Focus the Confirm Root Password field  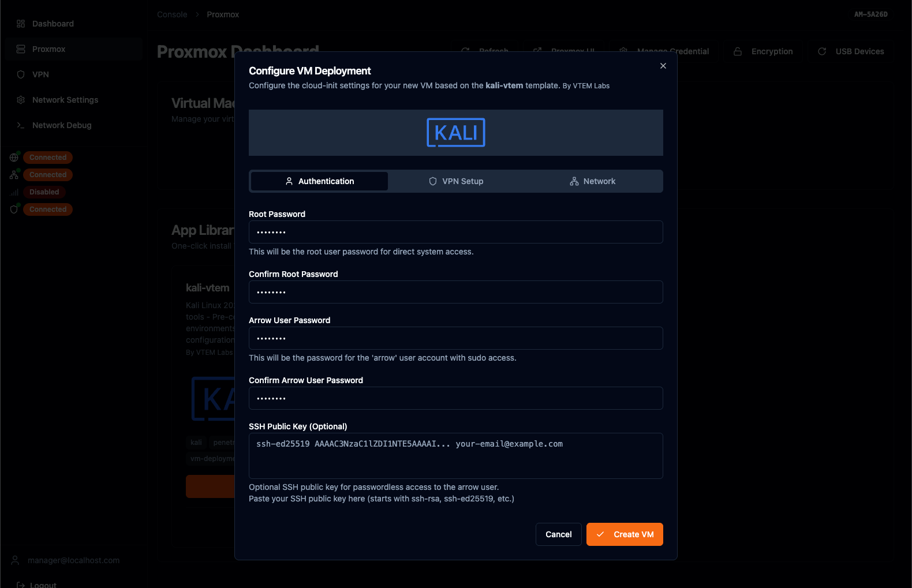point(455,292)
